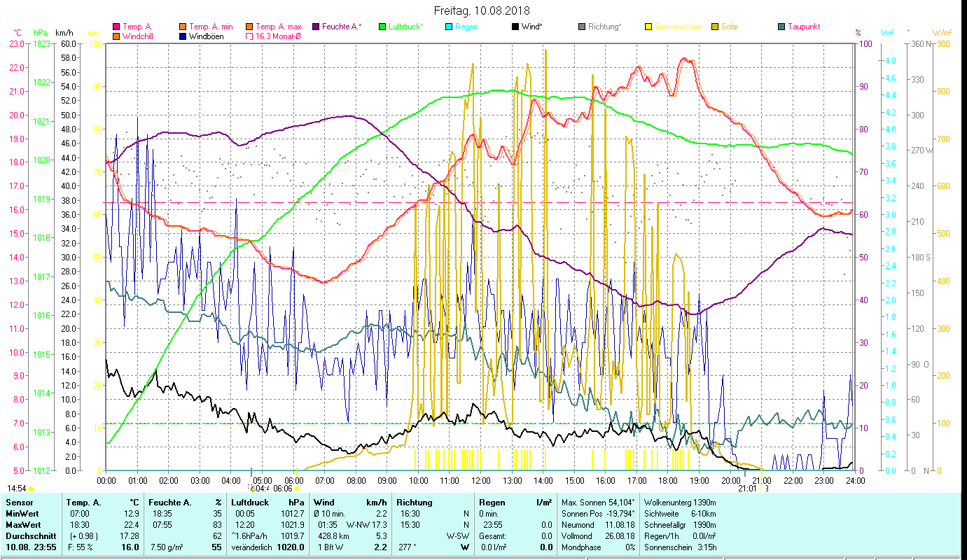Select the green Luftdruck* legend swatch
Screen dimensions: 967x560
click(x=382, y=27)
